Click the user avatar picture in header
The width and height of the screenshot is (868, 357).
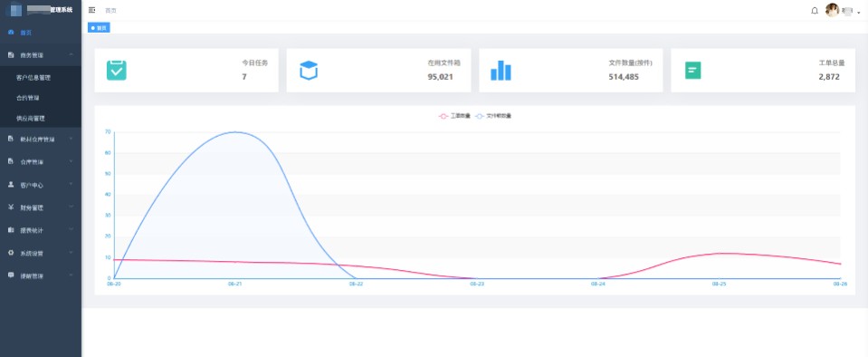[x=832, y=10]
